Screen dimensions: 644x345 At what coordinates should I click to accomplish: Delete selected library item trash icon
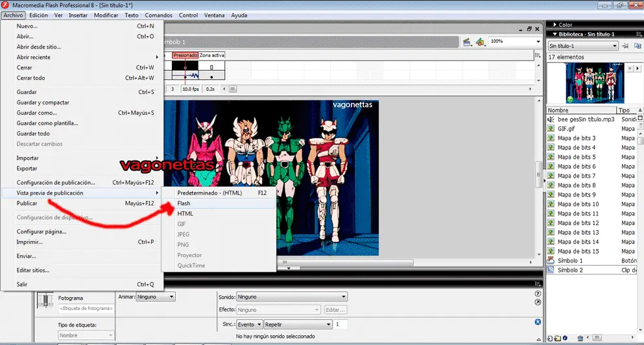580,339
